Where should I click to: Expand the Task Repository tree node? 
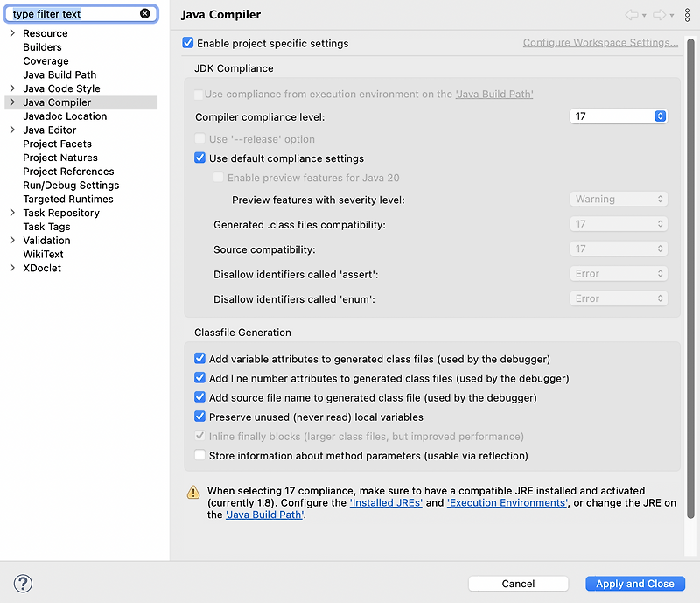coord(11,213)
